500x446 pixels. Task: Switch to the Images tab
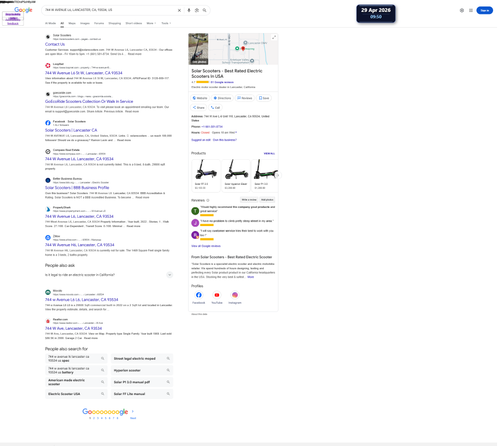[85, 23]
